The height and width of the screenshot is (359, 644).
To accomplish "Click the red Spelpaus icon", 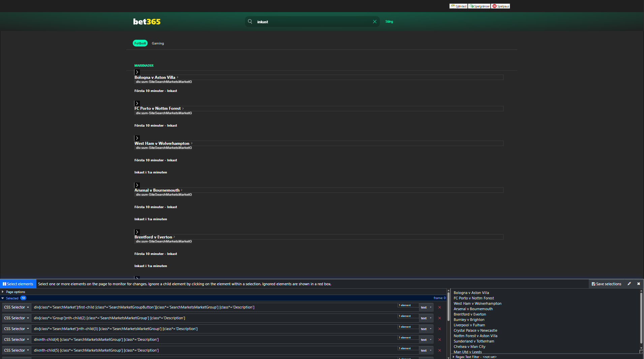I will tap(494, 6).
